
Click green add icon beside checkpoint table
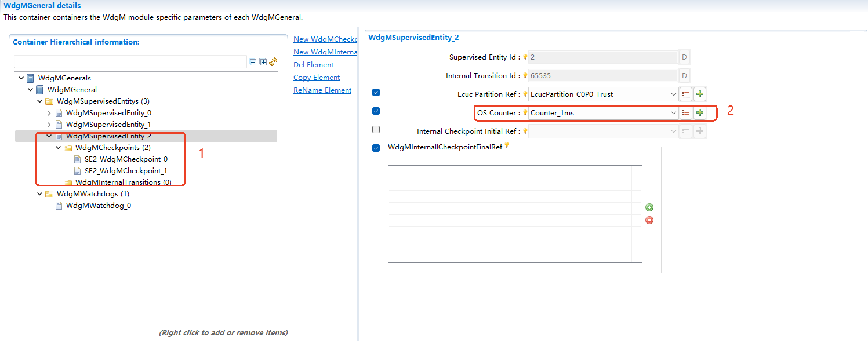[649, 207]
